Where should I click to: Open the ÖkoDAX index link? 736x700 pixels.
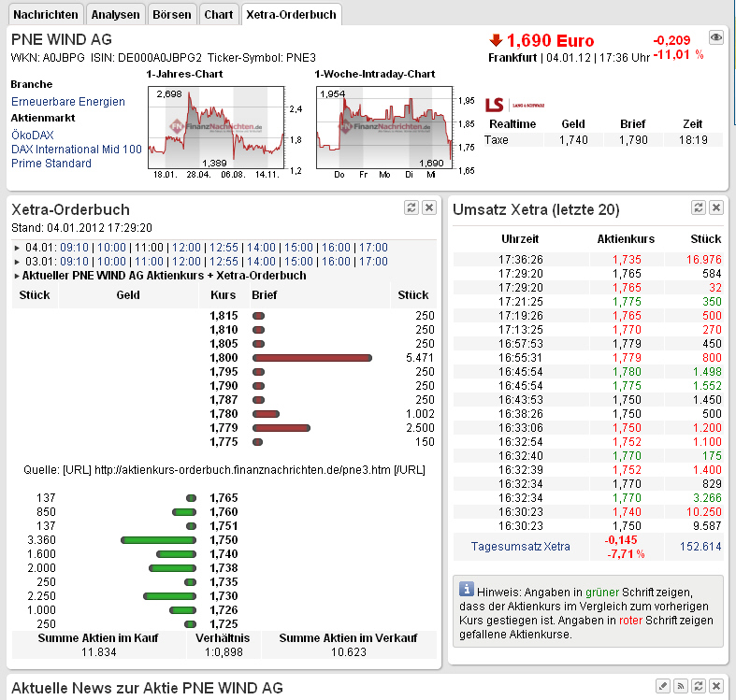tap(33, 136)
